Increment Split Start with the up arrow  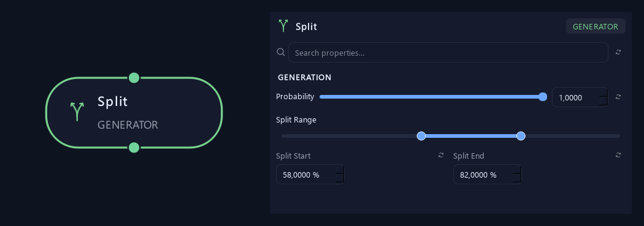click(x=340, y=170)
